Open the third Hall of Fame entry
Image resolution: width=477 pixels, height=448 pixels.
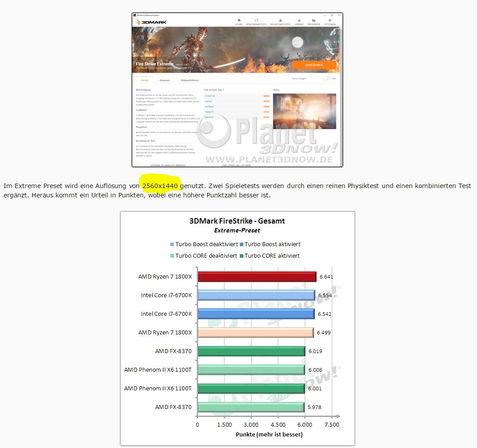[237, 106]
